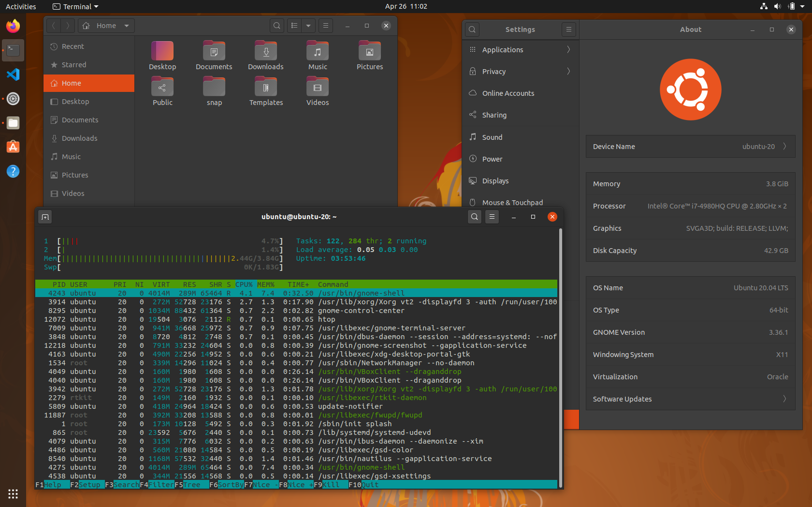Click the Files search icon
The image size is (812, 507).
click(x=277, y=26)
